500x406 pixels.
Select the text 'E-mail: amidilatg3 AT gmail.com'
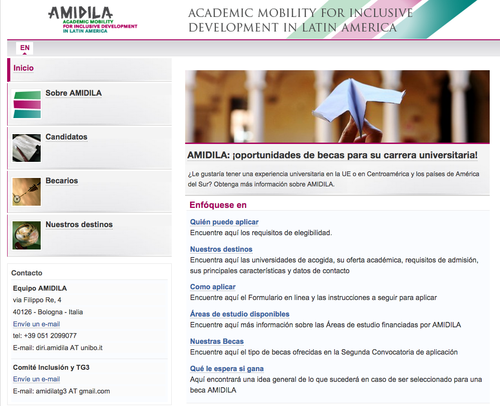pyautogui.click(x=61, y=391)
